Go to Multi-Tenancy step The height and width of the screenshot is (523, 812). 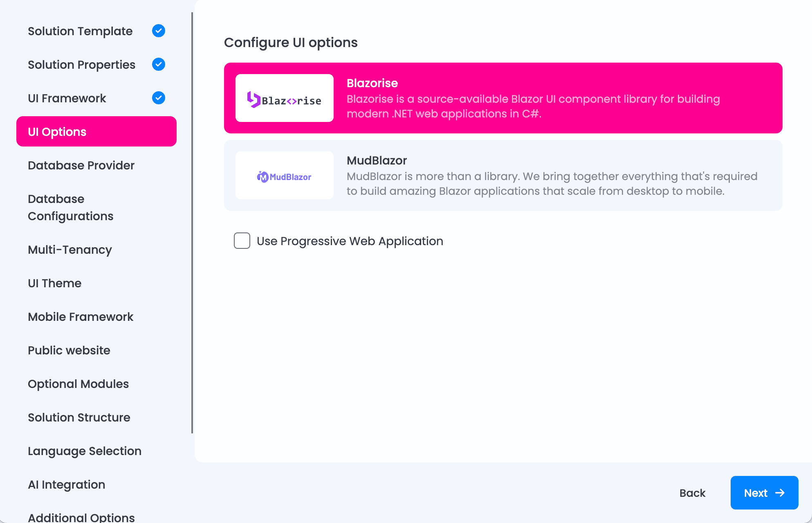[96, 250]
